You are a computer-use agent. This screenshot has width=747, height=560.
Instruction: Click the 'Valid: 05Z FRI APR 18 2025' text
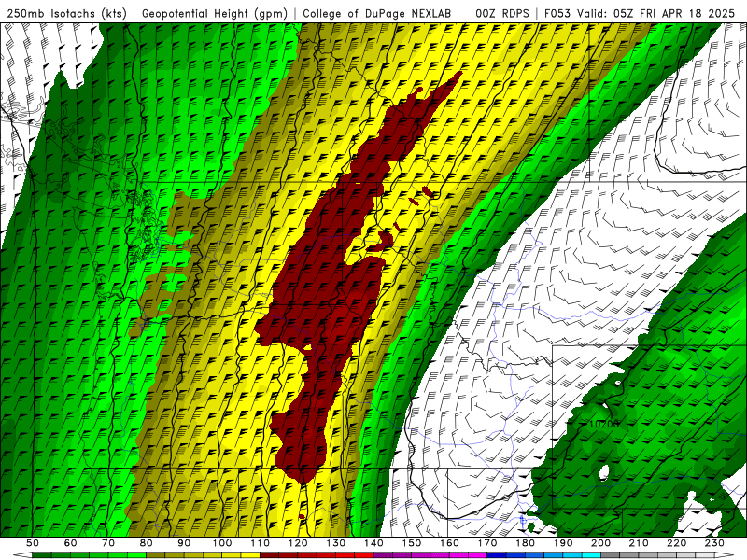click(656, 13)
